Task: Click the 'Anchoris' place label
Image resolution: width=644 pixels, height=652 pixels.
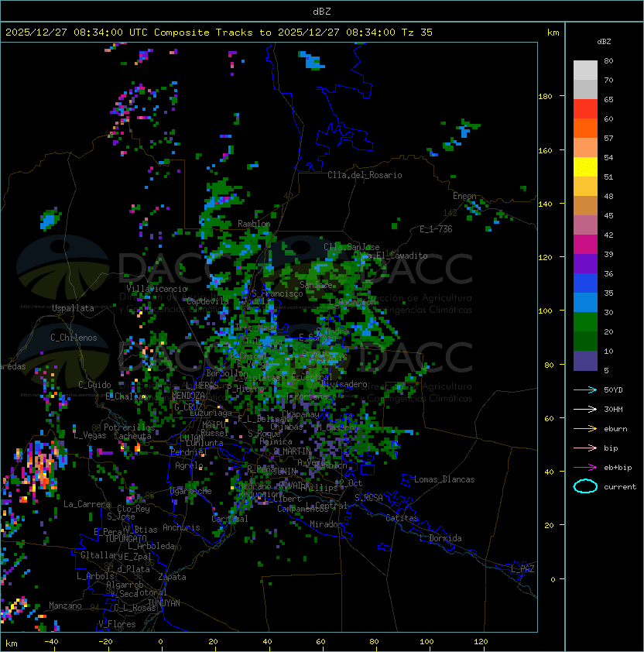Action: (181, 527)
